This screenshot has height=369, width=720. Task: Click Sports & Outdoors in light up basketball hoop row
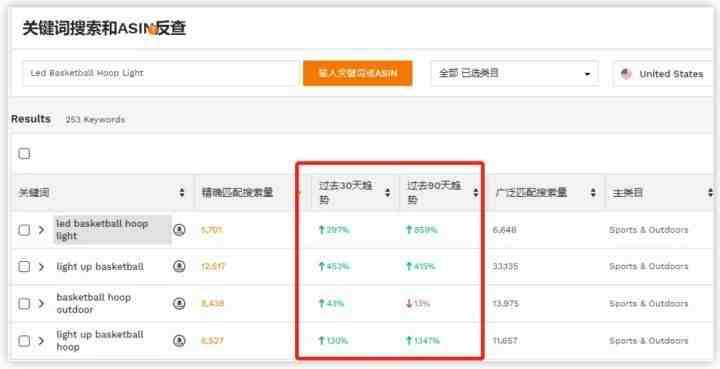(648, 341)
